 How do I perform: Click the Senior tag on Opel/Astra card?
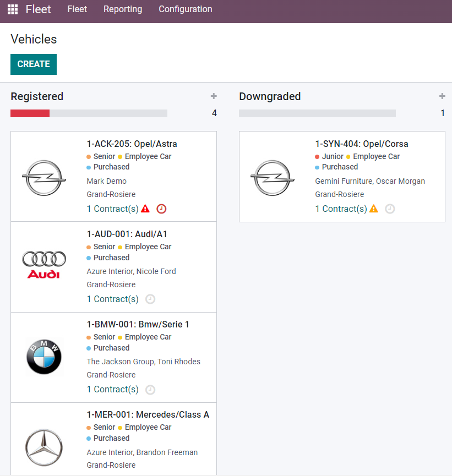(101, 156)
